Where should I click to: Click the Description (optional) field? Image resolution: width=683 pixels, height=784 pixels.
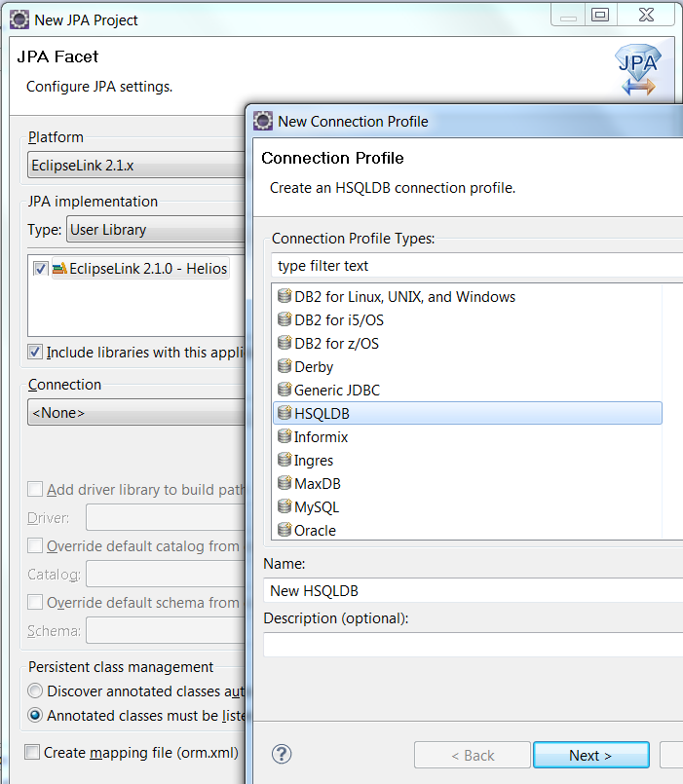tap(473, 645)
